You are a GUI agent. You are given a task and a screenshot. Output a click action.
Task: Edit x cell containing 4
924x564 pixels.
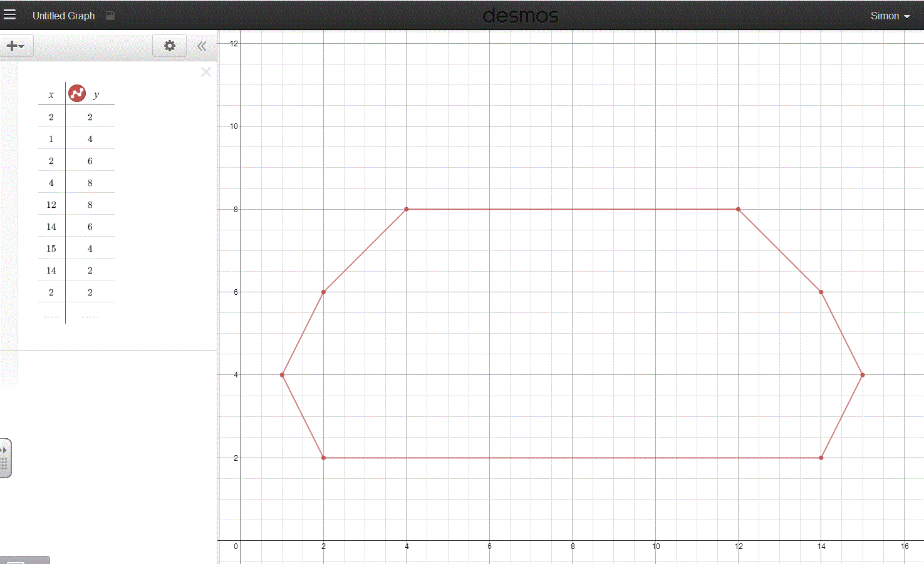(51, 183)
